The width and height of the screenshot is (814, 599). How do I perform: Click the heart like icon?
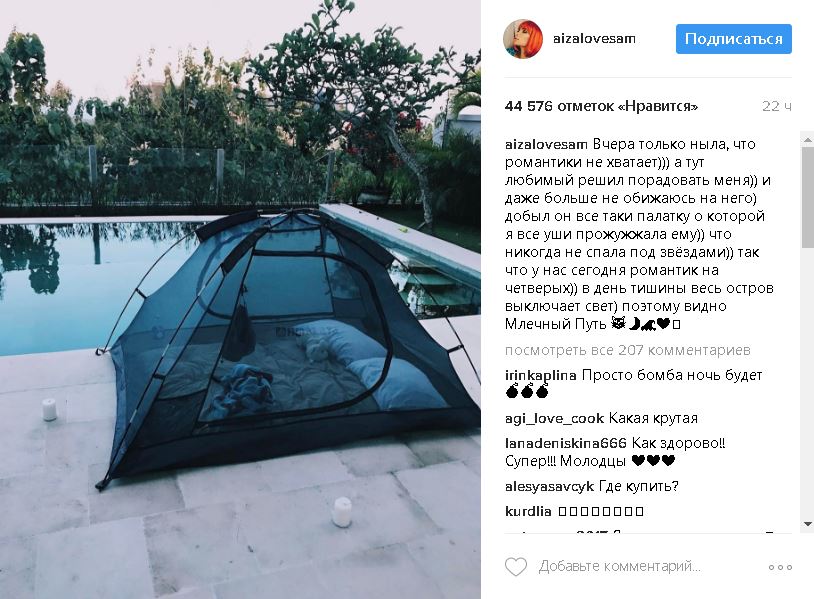pyautogui.click(x=515, y=566)
